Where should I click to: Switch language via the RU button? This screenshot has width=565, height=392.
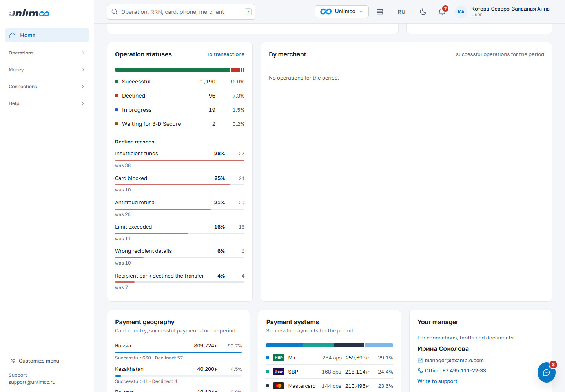pyautogui.click(x=401, y=12)
